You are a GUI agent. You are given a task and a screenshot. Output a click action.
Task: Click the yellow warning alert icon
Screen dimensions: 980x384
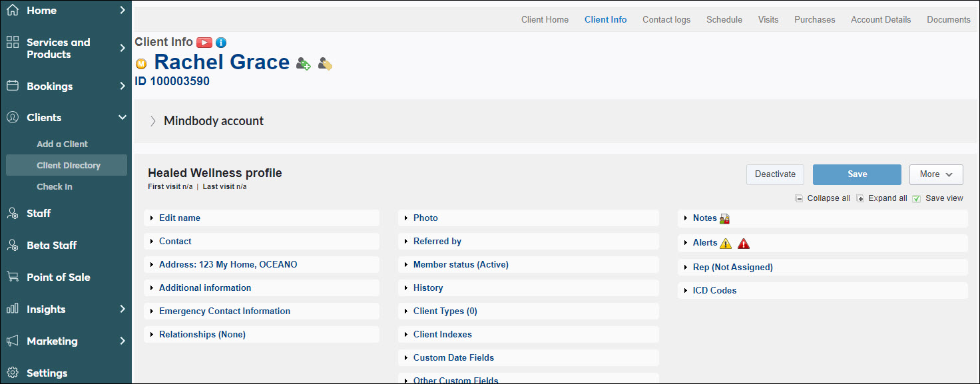pos(726,244)
